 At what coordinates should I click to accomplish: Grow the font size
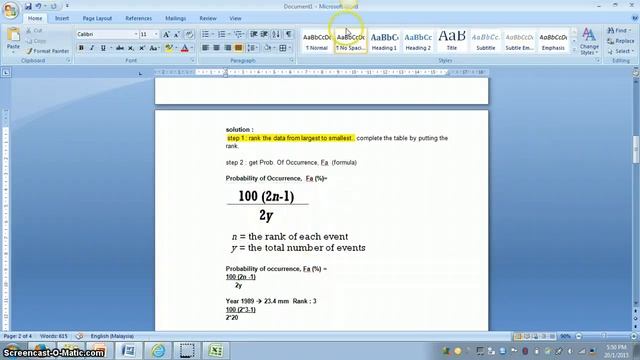coord(166,35)
